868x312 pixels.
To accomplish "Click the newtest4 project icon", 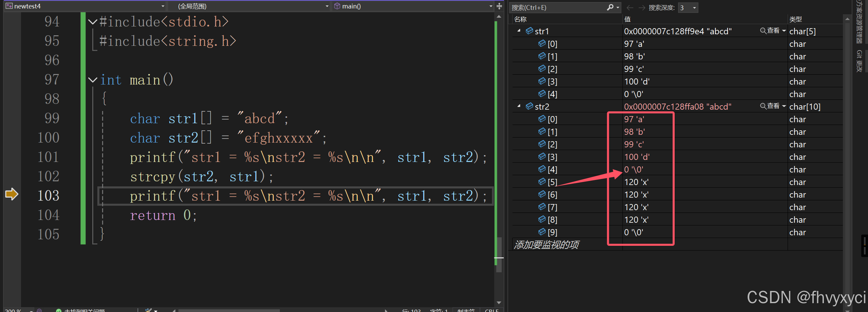I will [x=9, y=6].
